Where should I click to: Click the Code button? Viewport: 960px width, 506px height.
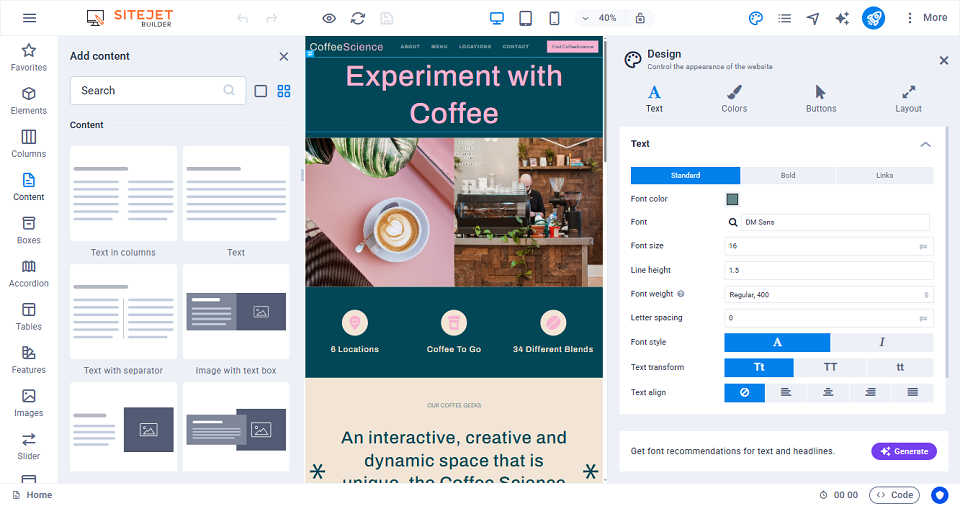pyautogui.click(x=894, y=495)
